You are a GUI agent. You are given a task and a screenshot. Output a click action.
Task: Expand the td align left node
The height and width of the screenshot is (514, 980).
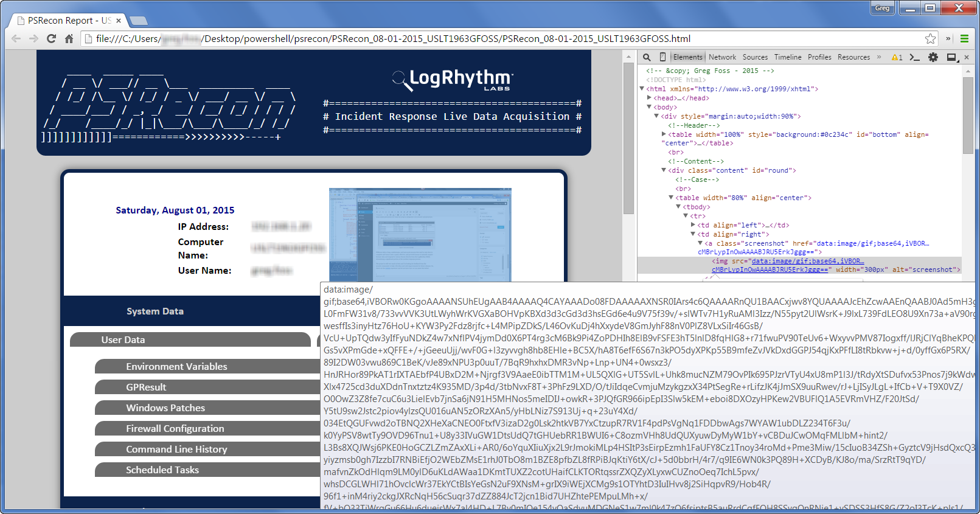(693, 225)
